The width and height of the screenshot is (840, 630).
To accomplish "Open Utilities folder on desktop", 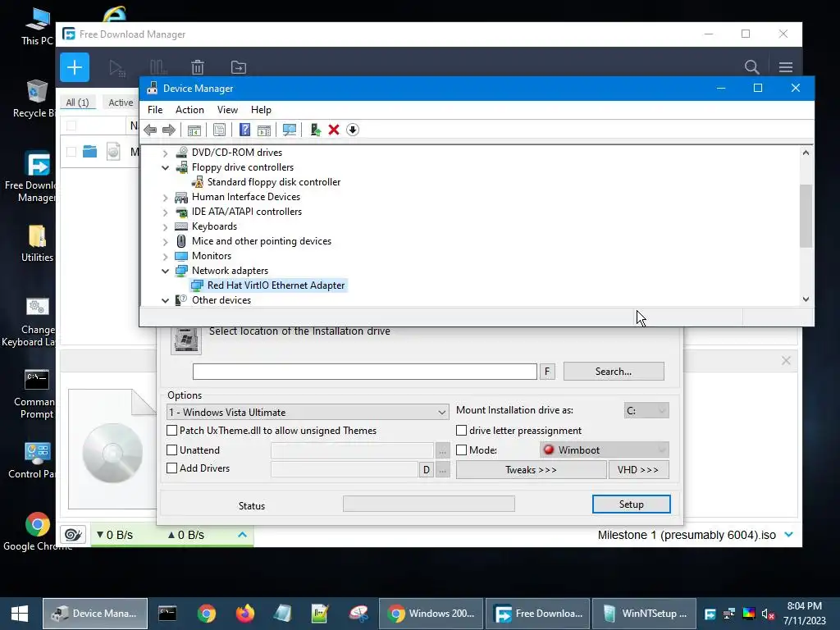I will coord(37,244).
